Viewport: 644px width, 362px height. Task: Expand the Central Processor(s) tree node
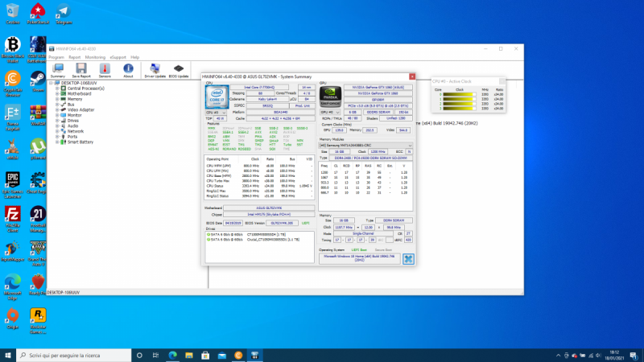57,88
